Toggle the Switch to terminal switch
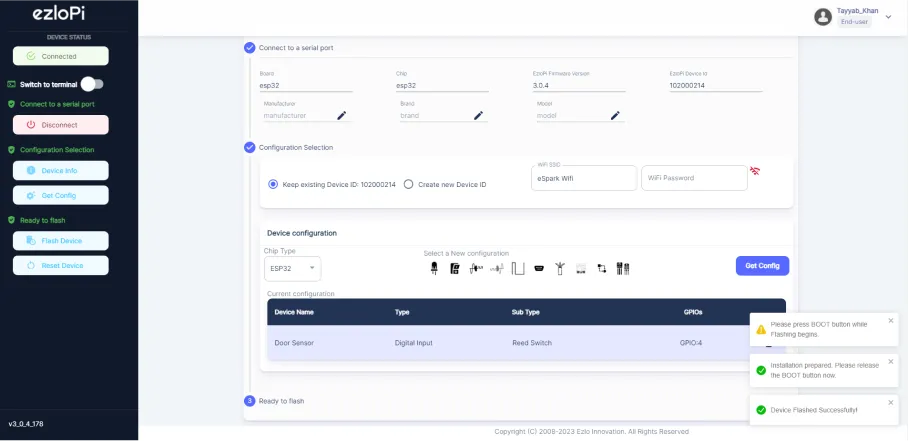The width and height of the screenshot is (908, 441). 92,84
